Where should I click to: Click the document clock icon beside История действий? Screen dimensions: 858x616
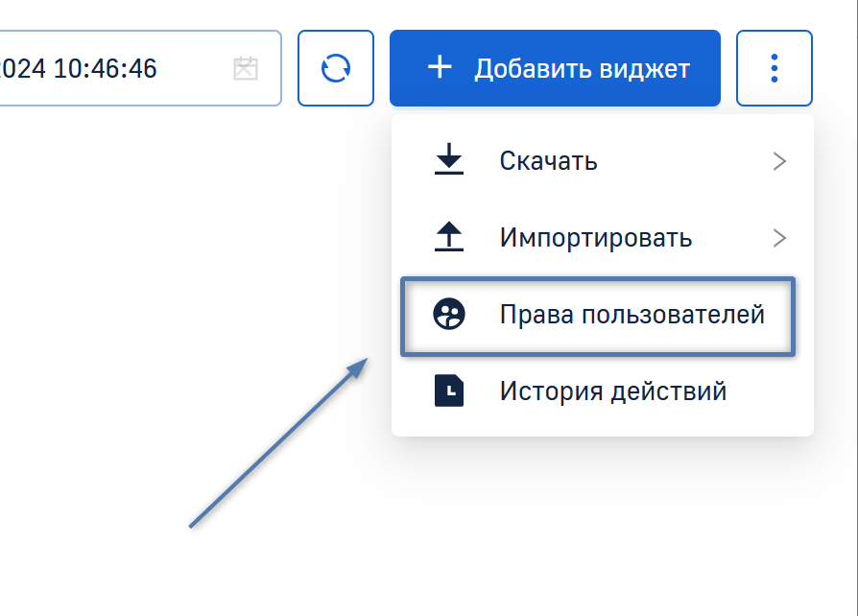pyautogui.click(x=448, y=391)
